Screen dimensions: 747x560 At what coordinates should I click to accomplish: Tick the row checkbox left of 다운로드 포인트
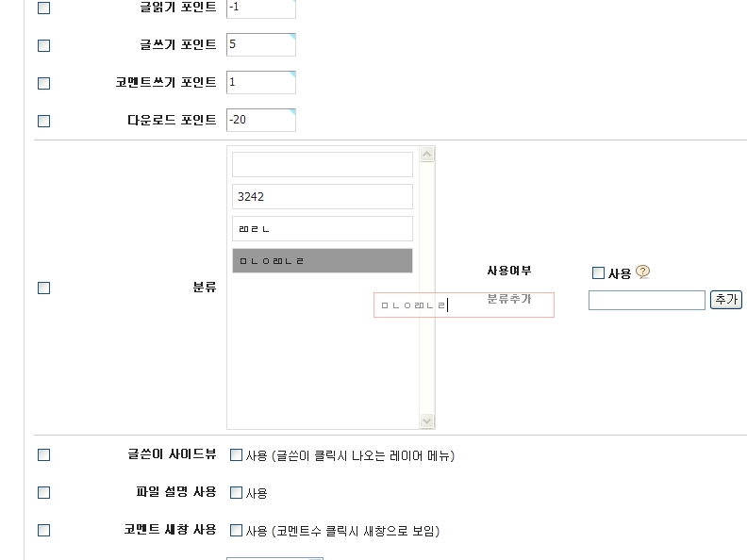point(43,121)
